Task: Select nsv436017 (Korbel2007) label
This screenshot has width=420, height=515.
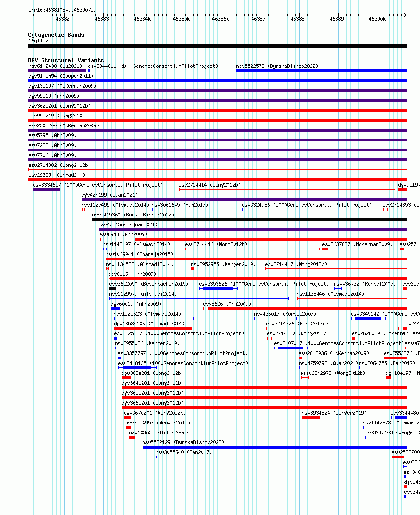Action: 285,314
